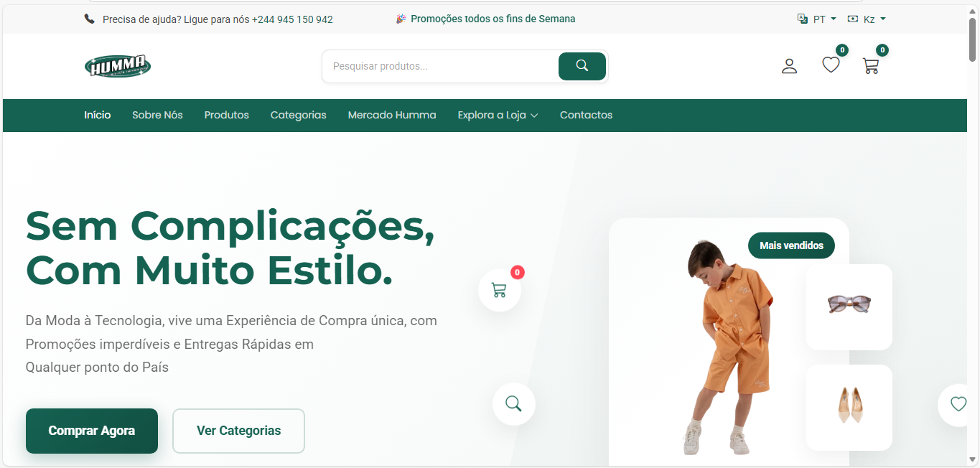Viewport: 980px width, 468px height.
Task: Select the sunglasses product thumbnail
Action: pyautogui.click(x=849, y=306)
